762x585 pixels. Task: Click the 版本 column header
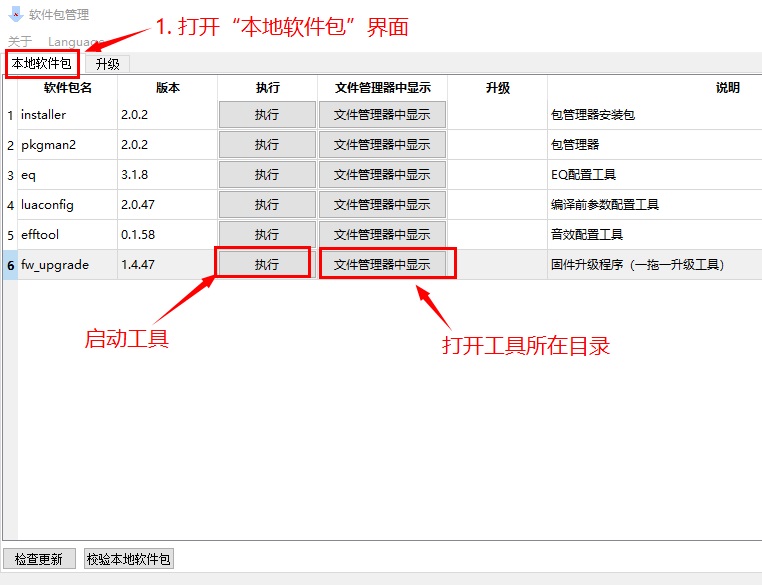[167, 88]
